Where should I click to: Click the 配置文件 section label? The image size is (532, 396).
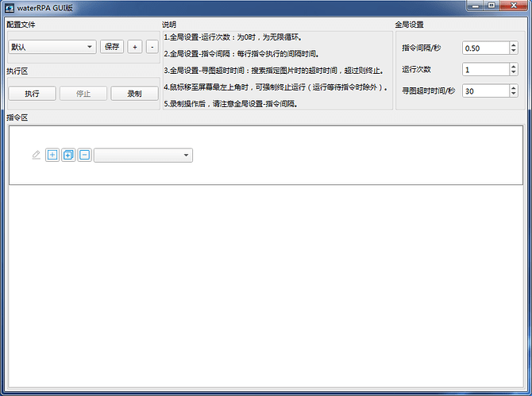click(21, 25)
